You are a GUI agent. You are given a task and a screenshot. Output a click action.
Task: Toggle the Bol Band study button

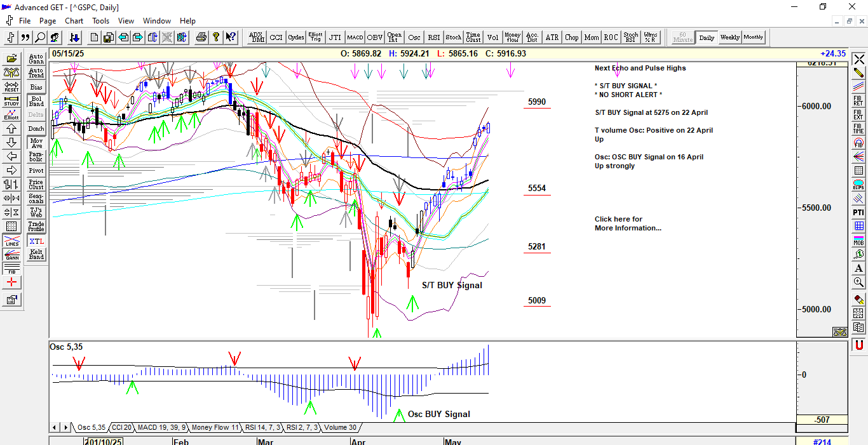point(36,102)
